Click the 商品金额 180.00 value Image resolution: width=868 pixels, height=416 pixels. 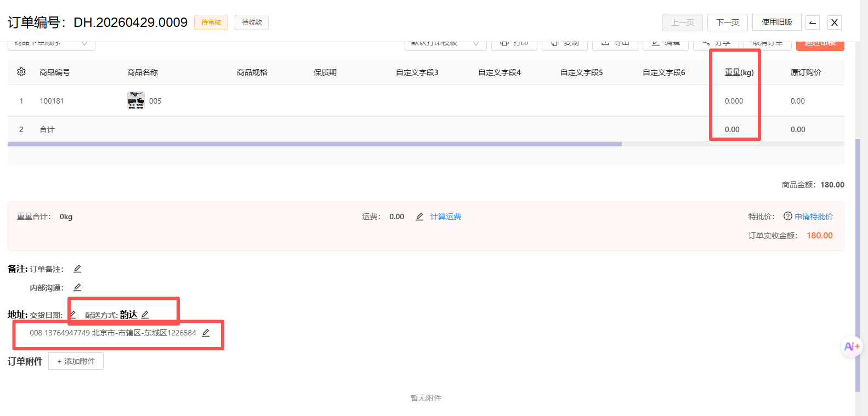tap(832, 185)
